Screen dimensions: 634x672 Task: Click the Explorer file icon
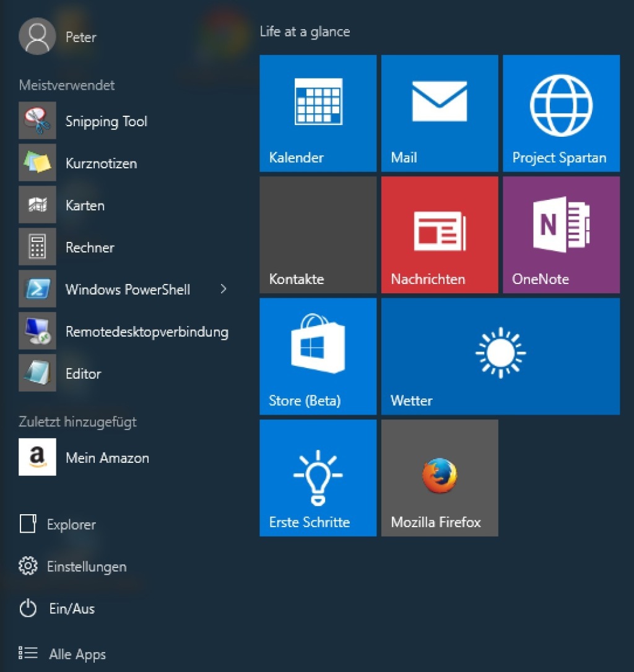[28, 523]
